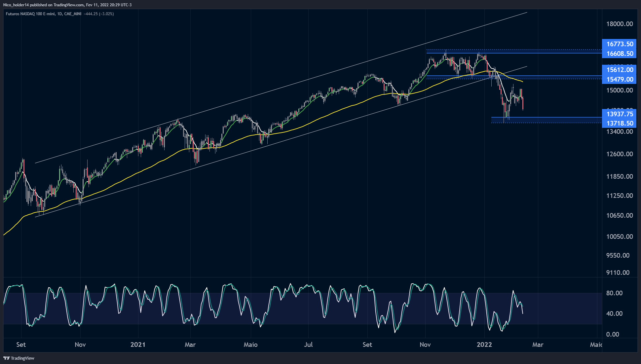Click the 15612.00 price label
This screenshot has height=364, width=641.
620,70
